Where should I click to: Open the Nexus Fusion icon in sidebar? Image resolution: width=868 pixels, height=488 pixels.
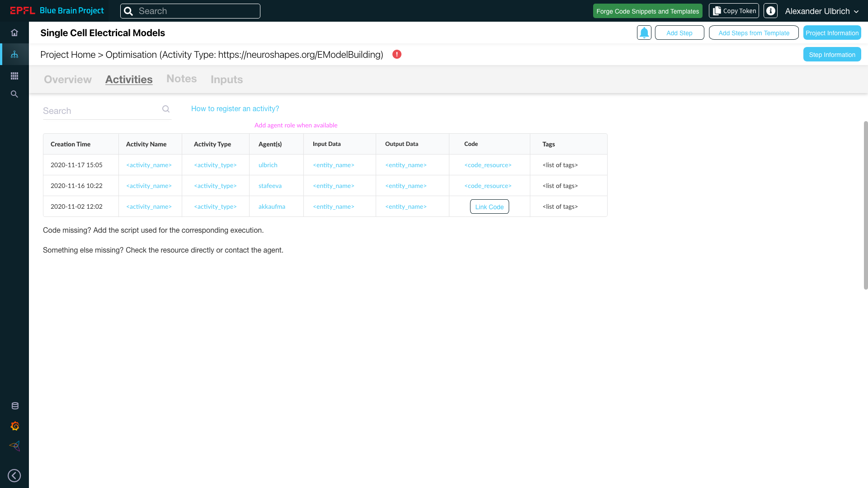(x=14, y=446)
